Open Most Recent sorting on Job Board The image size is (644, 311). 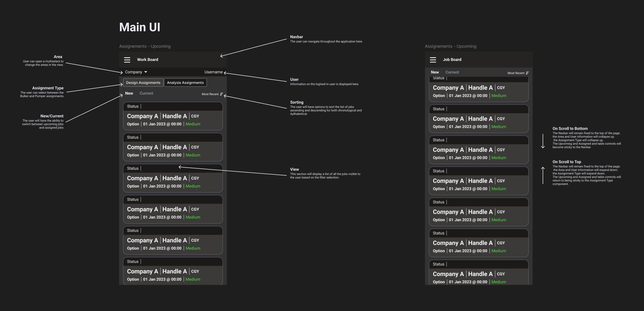[x=516, y=73]
